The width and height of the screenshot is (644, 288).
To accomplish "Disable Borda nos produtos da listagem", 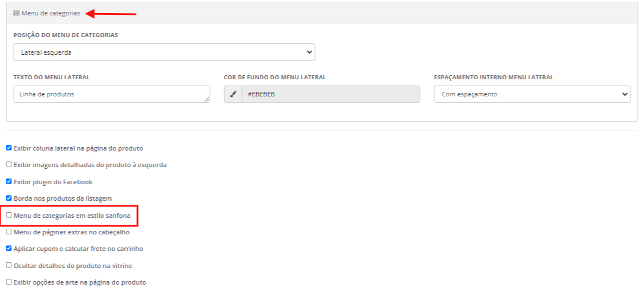I will click(9, 198).
